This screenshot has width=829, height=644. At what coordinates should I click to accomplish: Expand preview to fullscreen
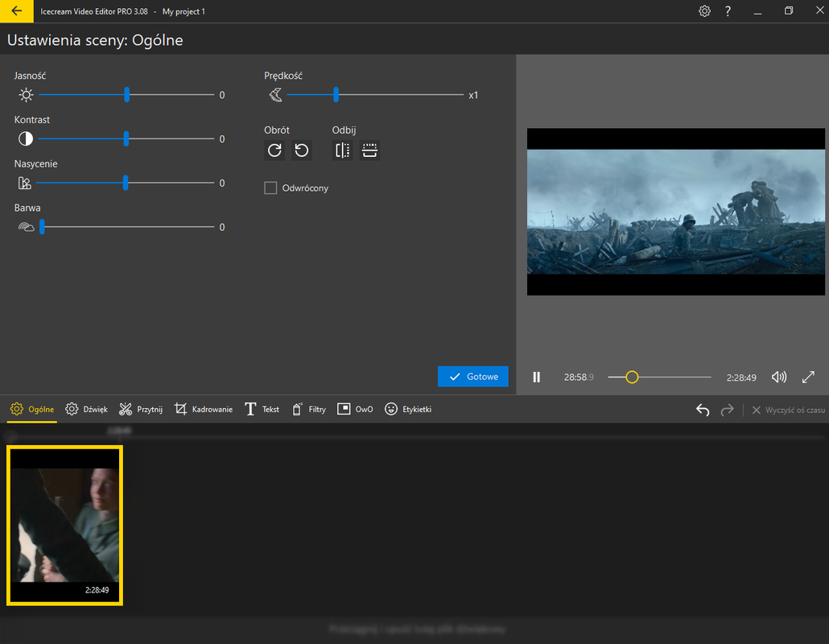point(808,377)
